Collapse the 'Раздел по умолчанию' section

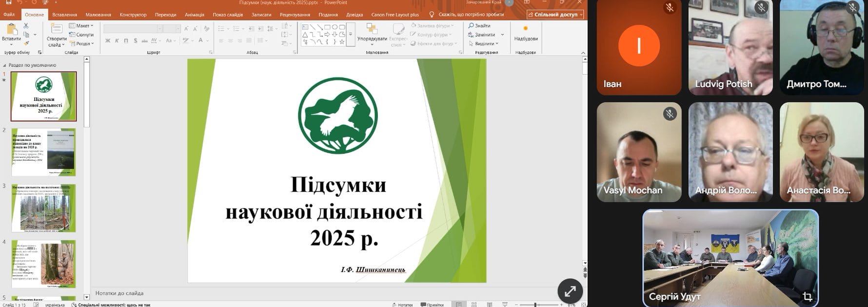(5, 65)
